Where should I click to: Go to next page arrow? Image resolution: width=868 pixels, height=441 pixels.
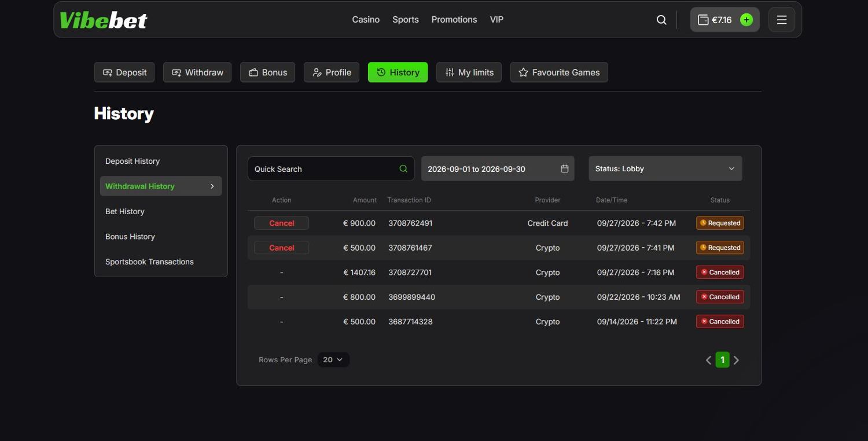coord(736,360)
